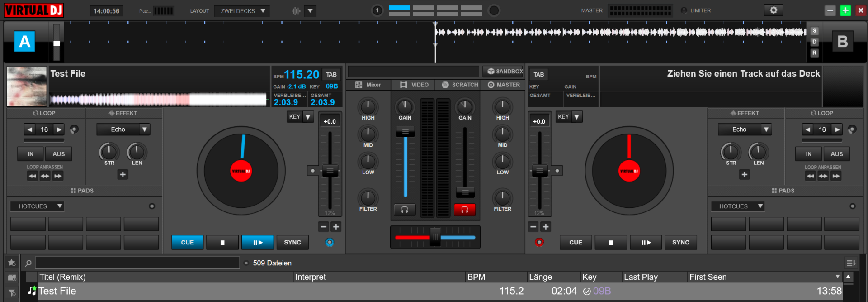Click the crossfader handle

(435, 236)
